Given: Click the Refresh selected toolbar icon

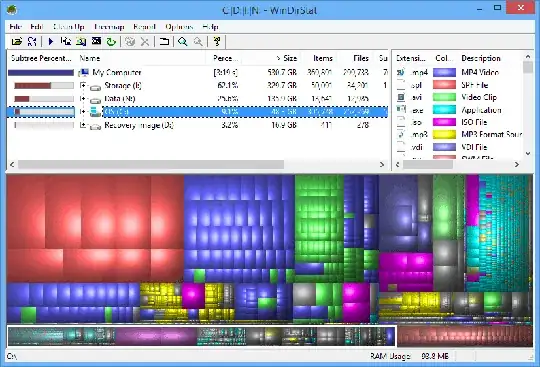Looking at the screenshot, I should [x=32, y=42].
